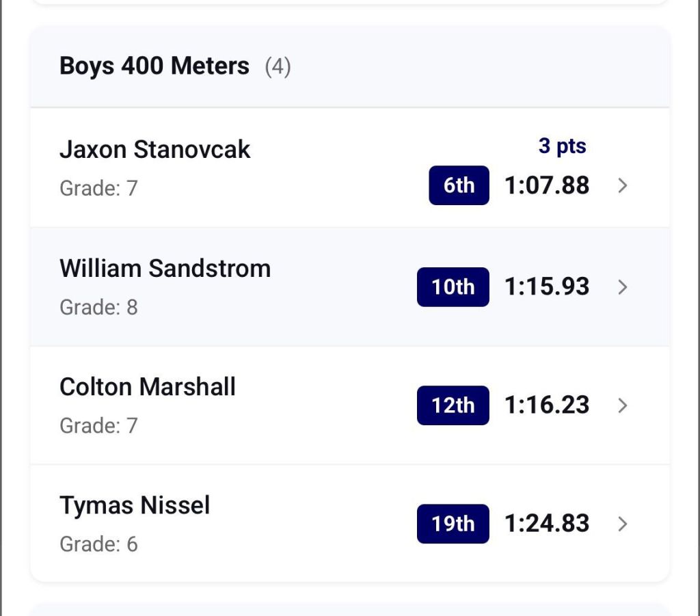The image size is (700, 616).
Task: Click on Colton Marshall's name
Action: pyautogui.click(x=148, y=387)
